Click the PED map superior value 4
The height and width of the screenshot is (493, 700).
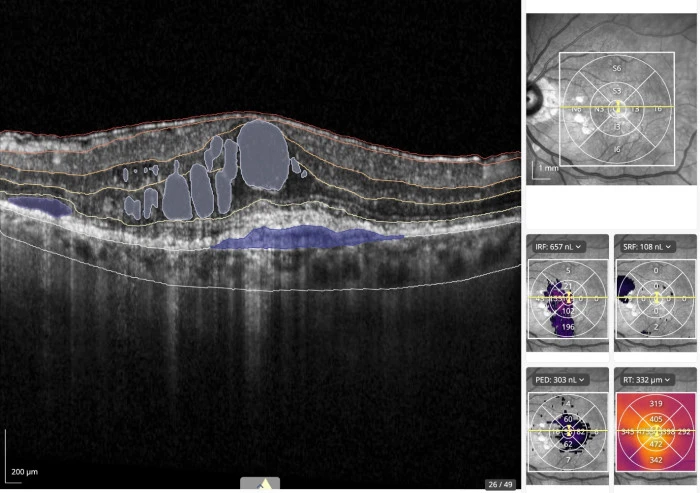pyautogui.click(x=568, y=404)
